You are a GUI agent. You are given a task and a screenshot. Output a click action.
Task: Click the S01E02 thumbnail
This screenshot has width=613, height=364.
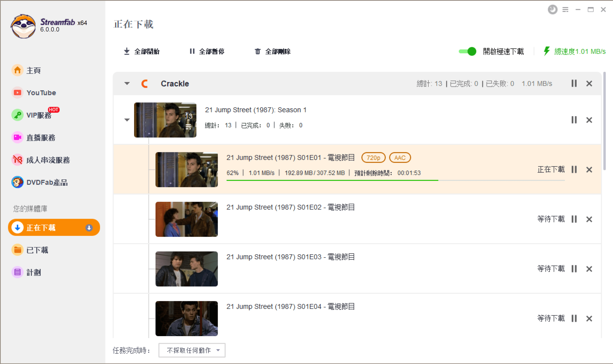(x=186, y=219)
